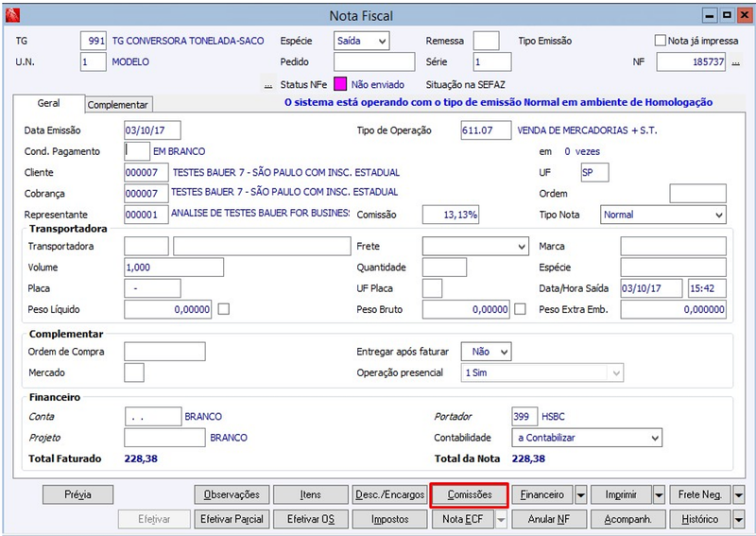Toggle the Nota já impressa checkbox
The width and height of the screenshot is (756, 536).
click(660, 41)
